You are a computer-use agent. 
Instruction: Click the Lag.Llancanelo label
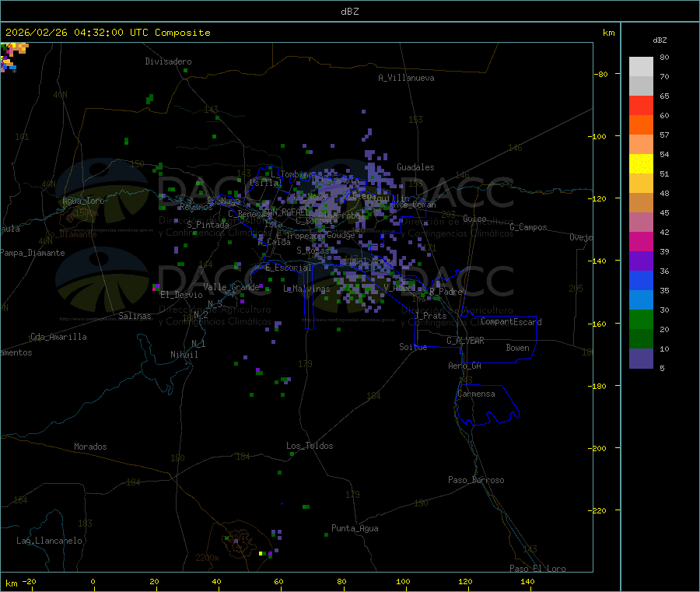click(49, 541)
